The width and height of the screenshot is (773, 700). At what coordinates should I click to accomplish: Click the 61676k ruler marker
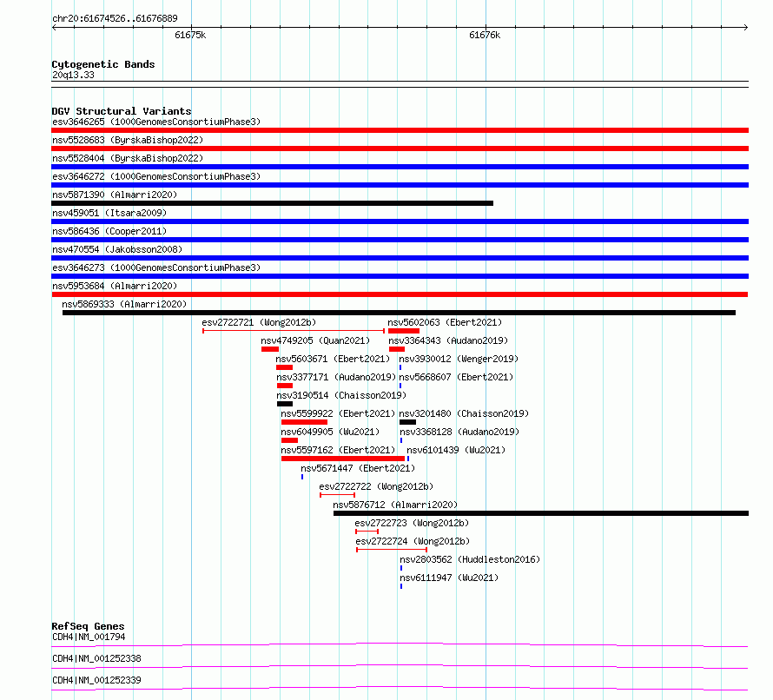click(485, 35)
